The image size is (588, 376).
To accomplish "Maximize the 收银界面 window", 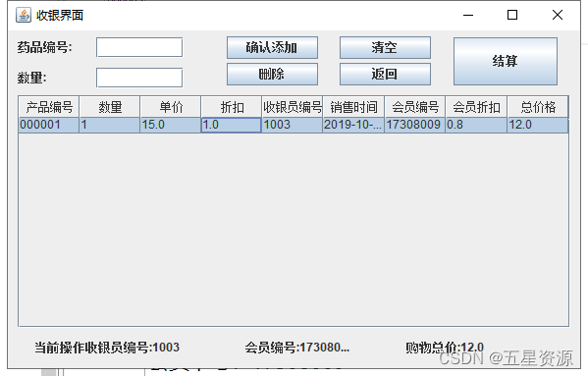I will coord(512,15).
